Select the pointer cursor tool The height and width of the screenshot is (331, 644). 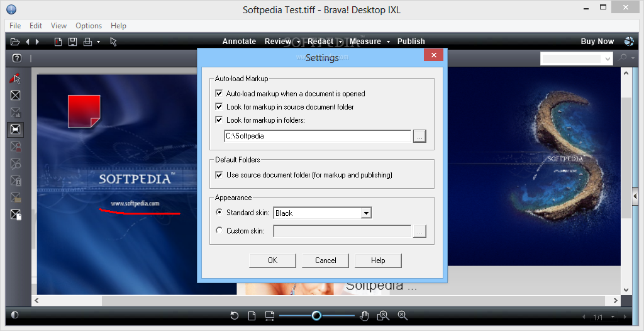click(x=113, y=42)
